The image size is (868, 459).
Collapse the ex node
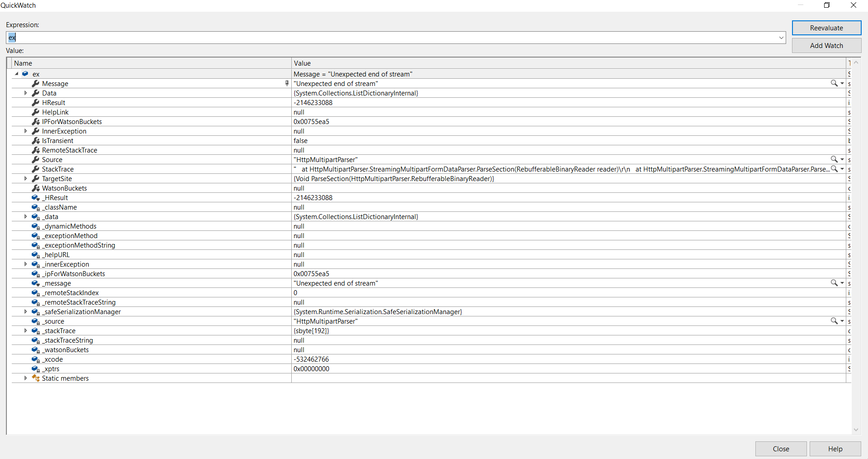pos(16,74)
